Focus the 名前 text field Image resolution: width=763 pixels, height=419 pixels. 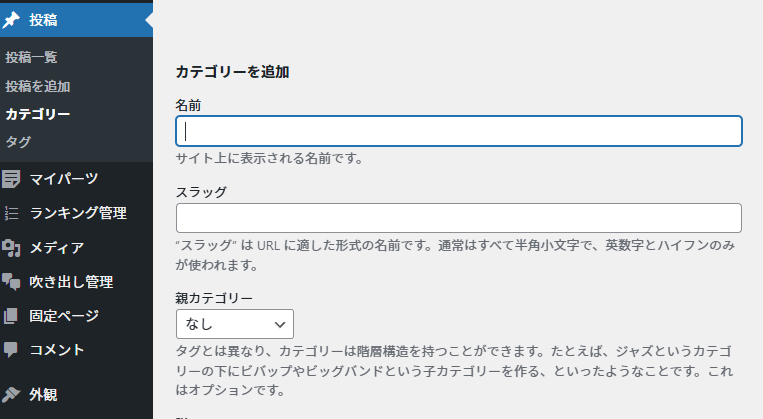tap(458, 131)
